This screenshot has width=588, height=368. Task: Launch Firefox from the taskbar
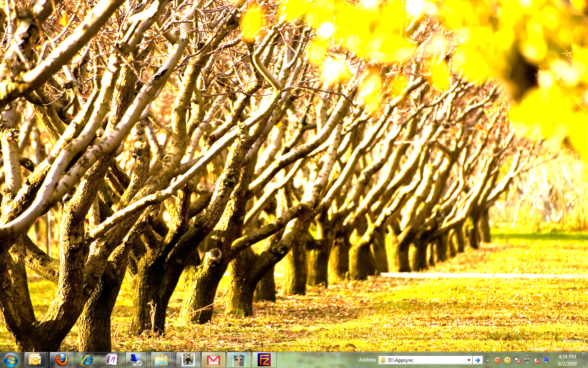(62, 360)
